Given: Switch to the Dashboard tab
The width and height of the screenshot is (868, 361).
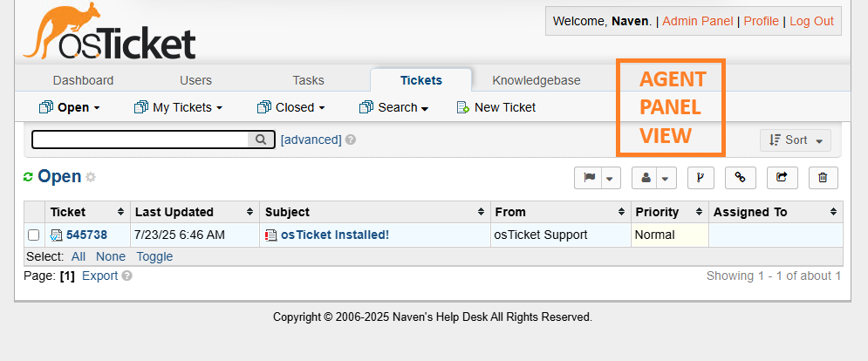Looking at the screenshot, I should click(83, 80).
